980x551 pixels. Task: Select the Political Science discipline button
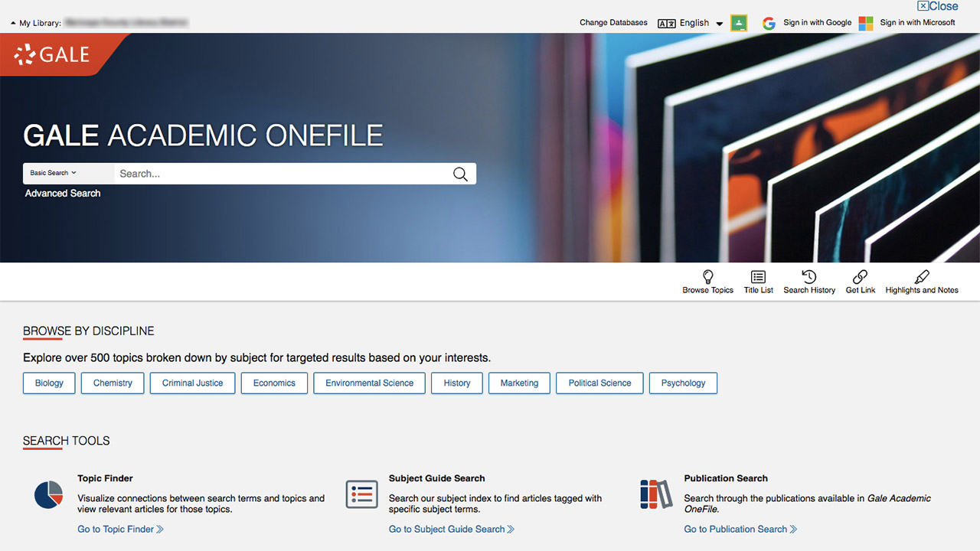pyautogui.click(x=599, y=383)
